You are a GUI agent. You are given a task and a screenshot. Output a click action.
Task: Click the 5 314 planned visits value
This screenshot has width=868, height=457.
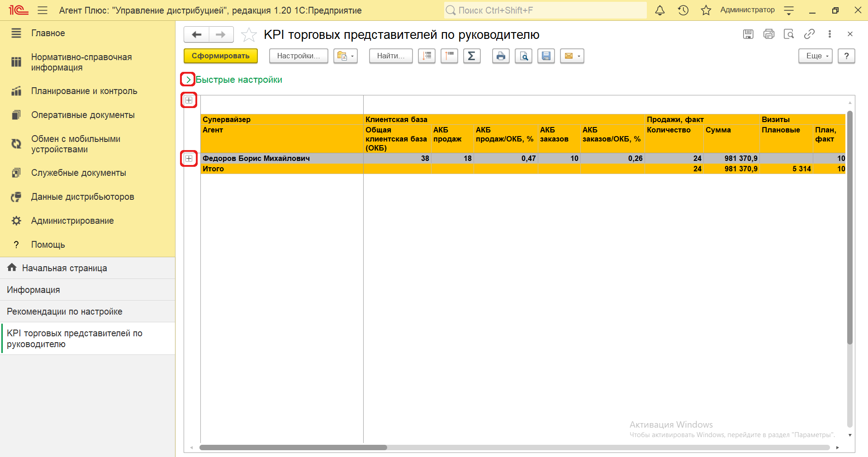[802, 169]
